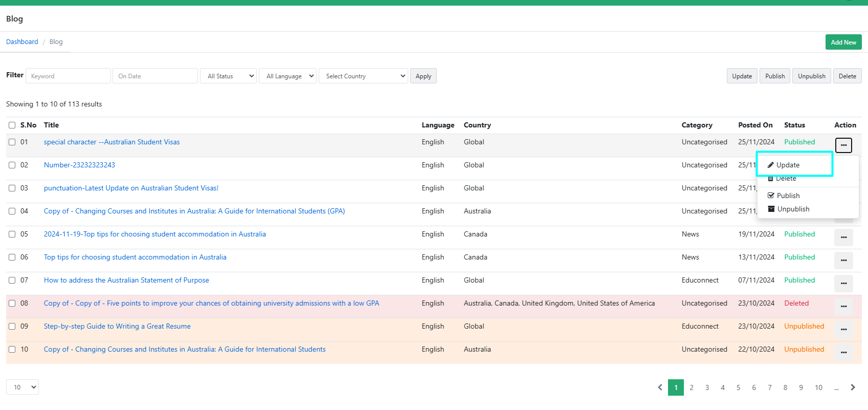Open action menu for row 09
Image resolution: width=868 pixels, height=410 pixels.
pos(843,330)
